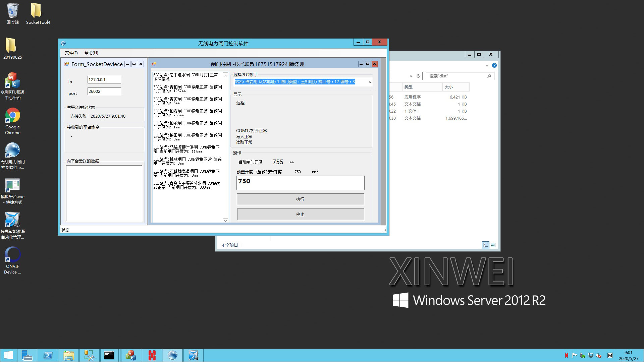Click the Form_SocketDeviece title icon
This screenshot has width=644, height=362.
coord(66,64)
